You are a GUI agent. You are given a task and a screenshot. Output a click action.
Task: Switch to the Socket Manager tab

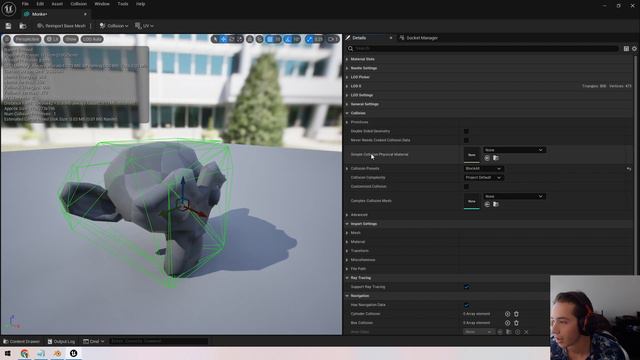(418, 38)
